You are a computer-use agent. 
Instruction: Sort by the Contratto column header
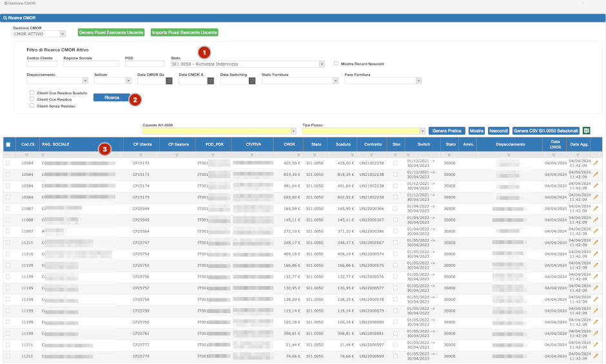[373, 144]
